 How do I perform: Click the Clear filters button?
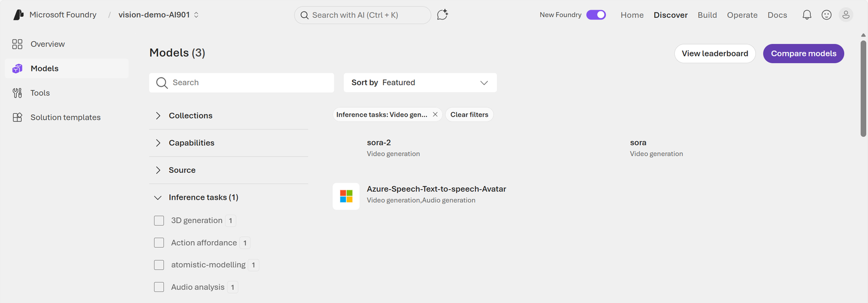pos(469,114)
